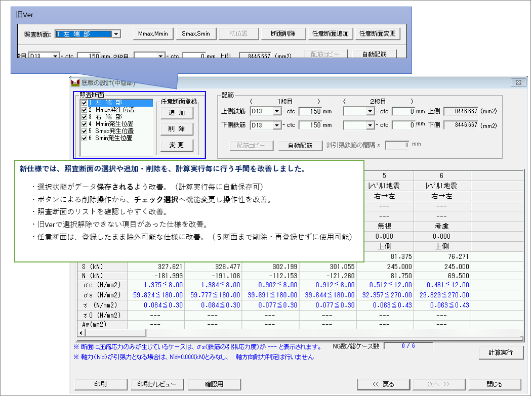
Task: Uncheck the 2 Mmax発生位置 checkbox
Action: click(84, 110)
